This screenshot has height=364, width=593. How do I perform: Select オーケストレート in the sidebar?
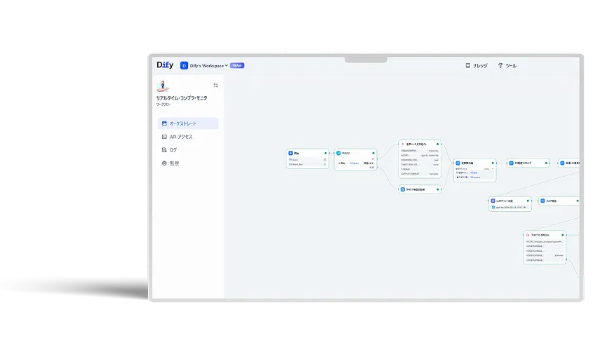[x=187, y=123]
